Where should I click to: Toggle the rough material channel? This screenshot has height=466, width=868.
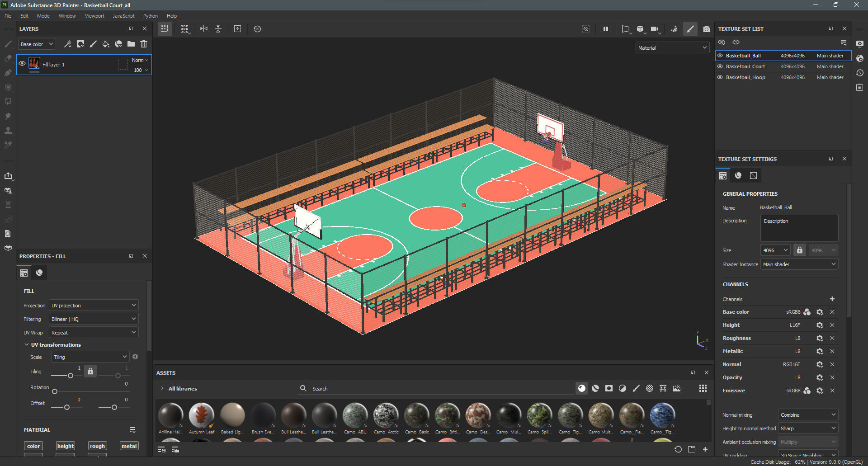[97, 446]
